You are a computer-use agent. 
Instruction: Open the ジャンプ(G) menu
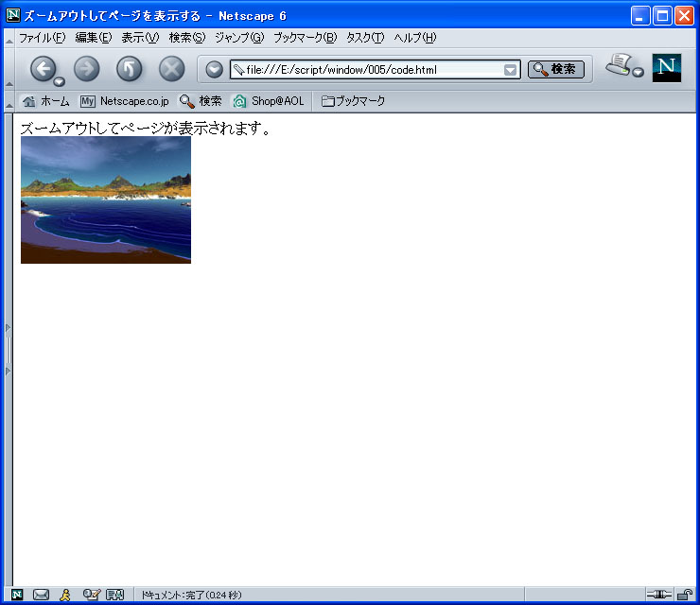click(239, 38)
